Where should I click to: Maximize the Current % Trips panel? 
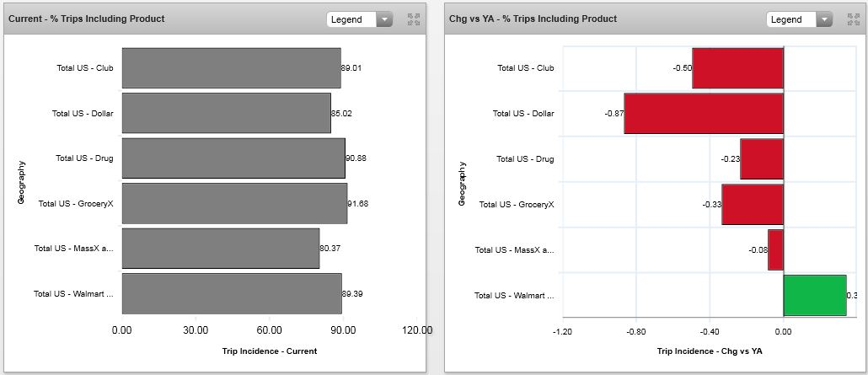pyautogui.click(x=414, y=19)
